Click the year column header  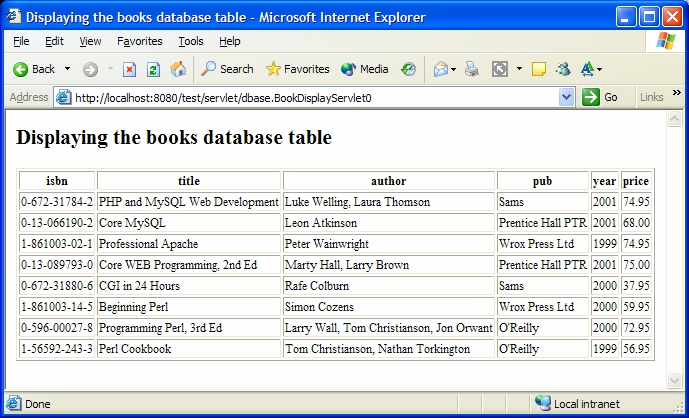pos(605,181)
